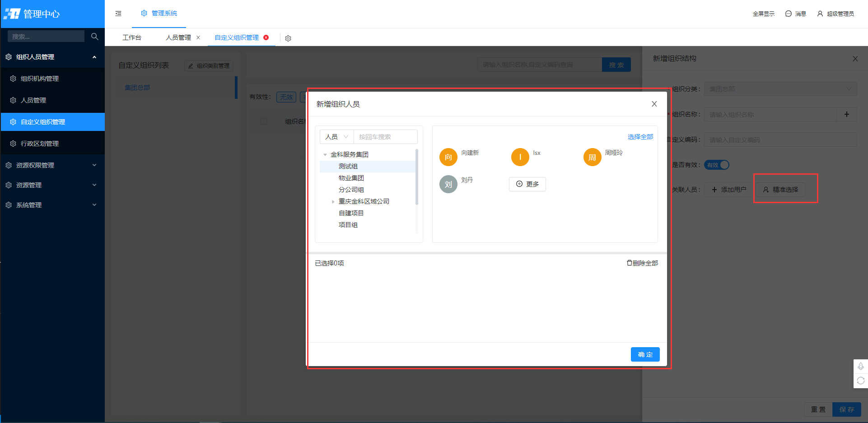Open 组织机构管理 in the sidebar
The width and height of the screenshot is (868, 423).
[x=52, y=79]
